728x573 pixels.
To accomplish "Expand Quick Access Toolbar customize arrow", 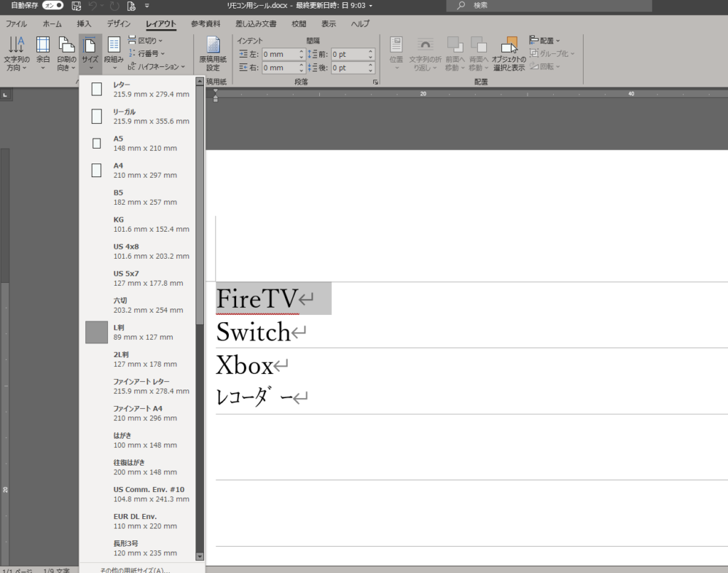I will [146, 6].
